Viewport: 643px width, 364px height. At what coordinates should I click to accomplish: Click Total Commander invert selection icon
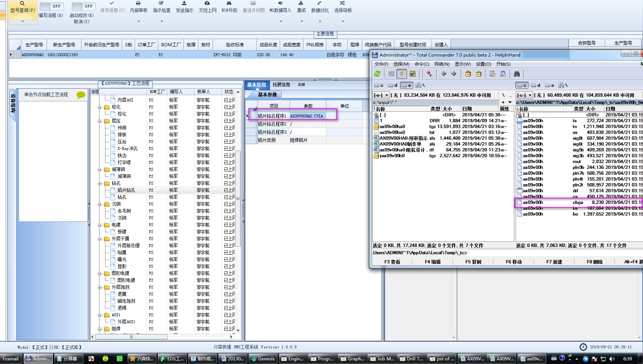[429, 74]
